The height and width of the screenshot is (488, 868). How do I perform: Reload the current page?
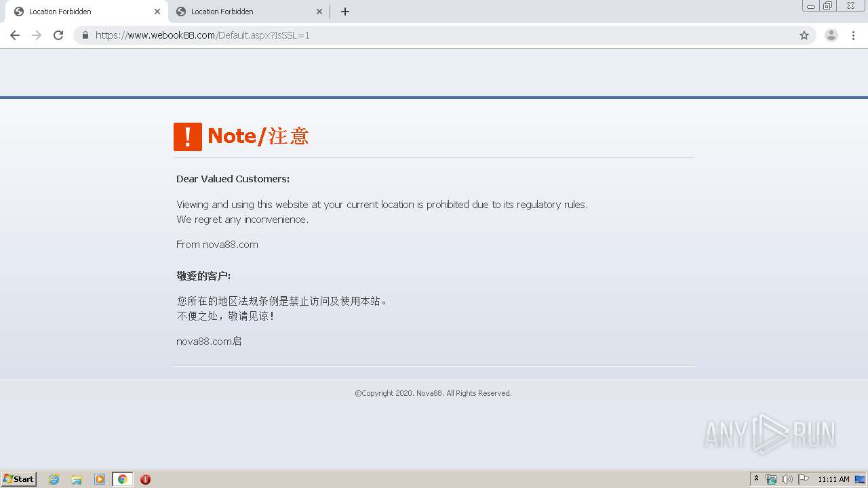pos(58,35)
